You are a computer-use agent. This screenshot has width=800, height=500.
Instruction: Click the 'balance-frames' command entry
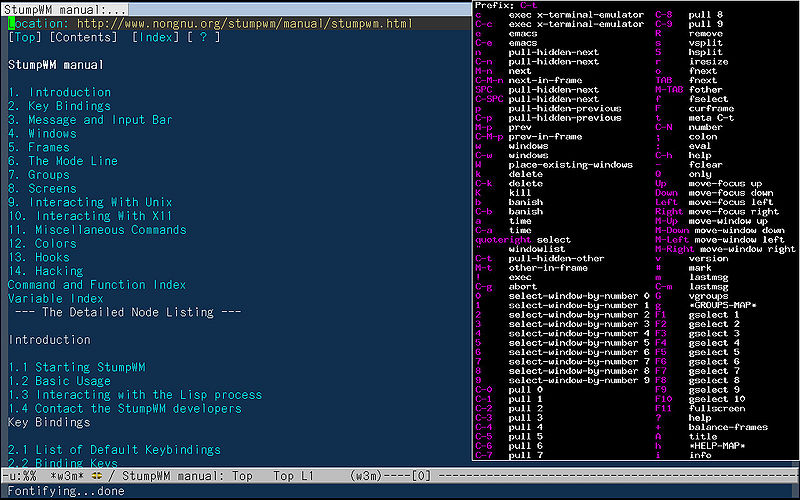(728, 427)
